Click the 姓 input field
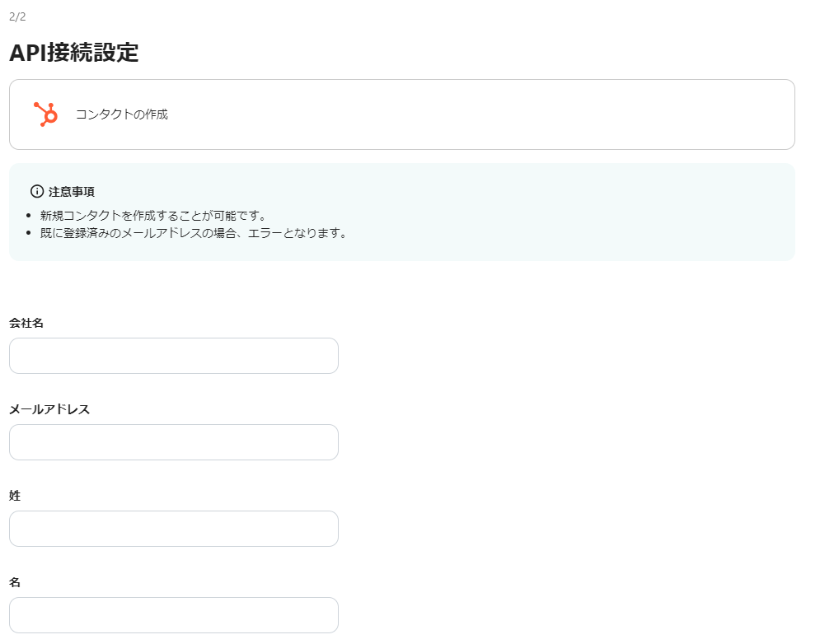The height and width of the screenshot is (644, 820). tap(173, 529)
